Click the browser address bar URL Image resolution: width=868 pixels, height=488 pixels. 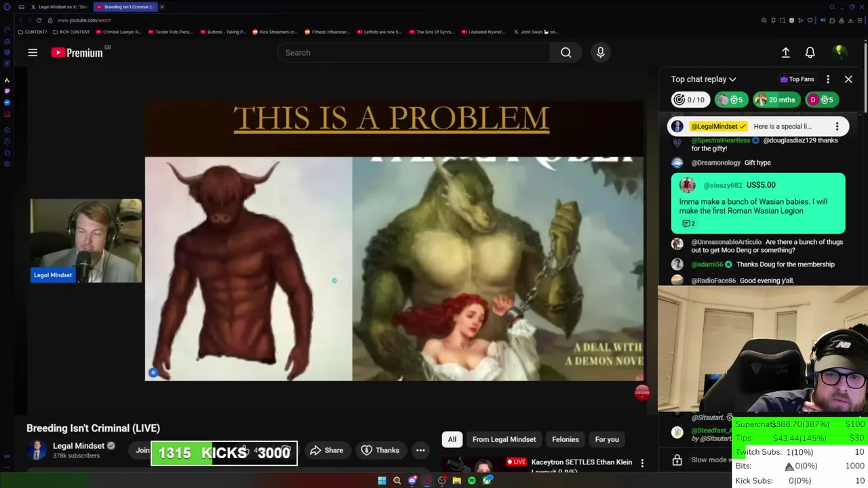(x=84, y=20)
